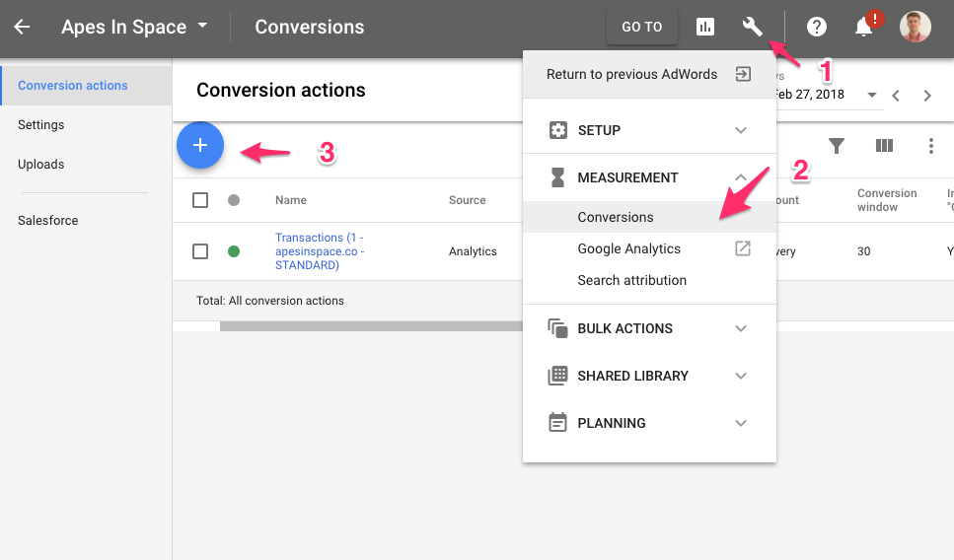Sort by the Conversion window column header
954x560 pixels.
click(x=887, y=200)
